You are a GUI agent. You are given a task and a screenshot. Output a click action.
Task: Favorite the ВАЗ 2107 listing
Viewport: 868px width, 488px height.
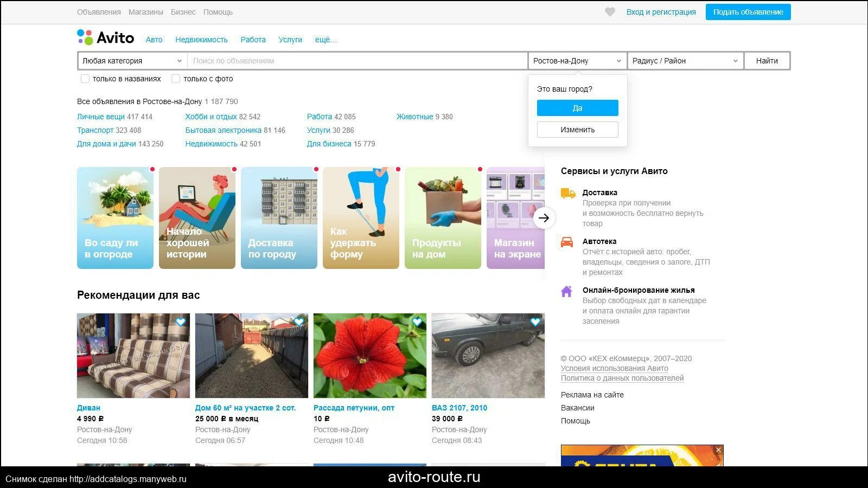535,322
